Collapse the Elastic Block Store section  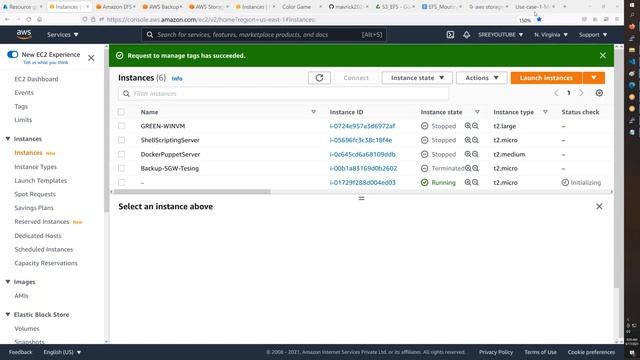(8, 314)
